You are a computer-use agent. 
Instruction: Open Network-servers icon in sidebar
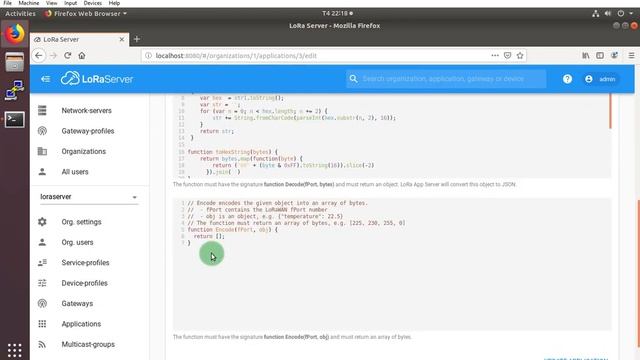pyautogui.click(x=42, y=110)
